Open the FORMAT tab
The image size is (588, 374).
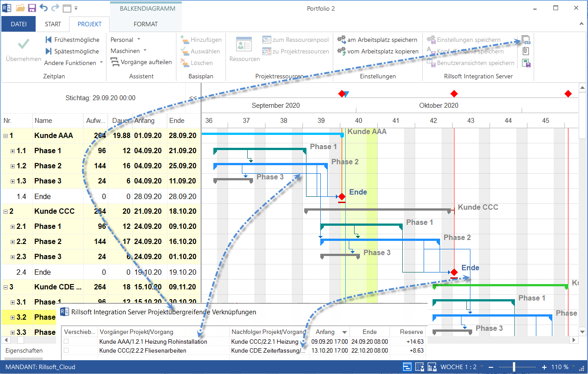146,24
